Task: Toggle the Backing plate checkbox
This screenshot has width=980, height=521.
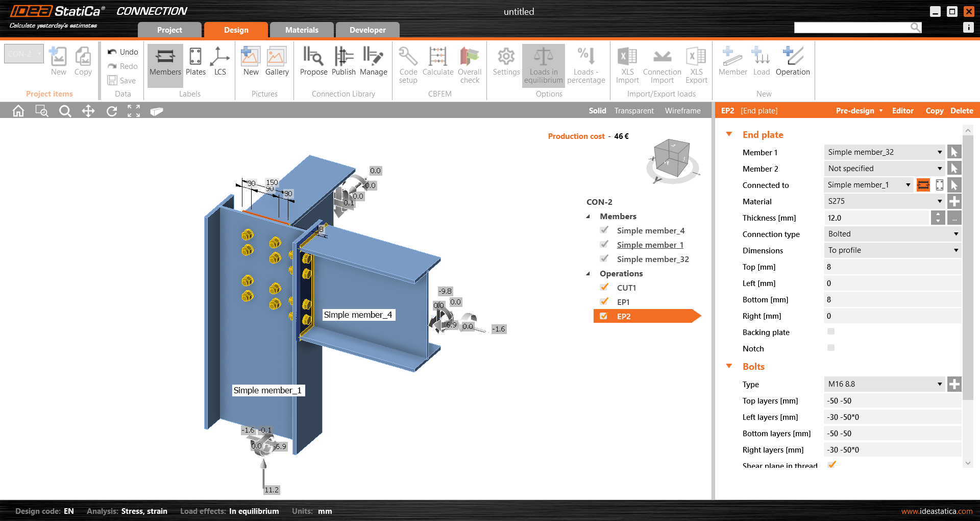Action: 831,332
